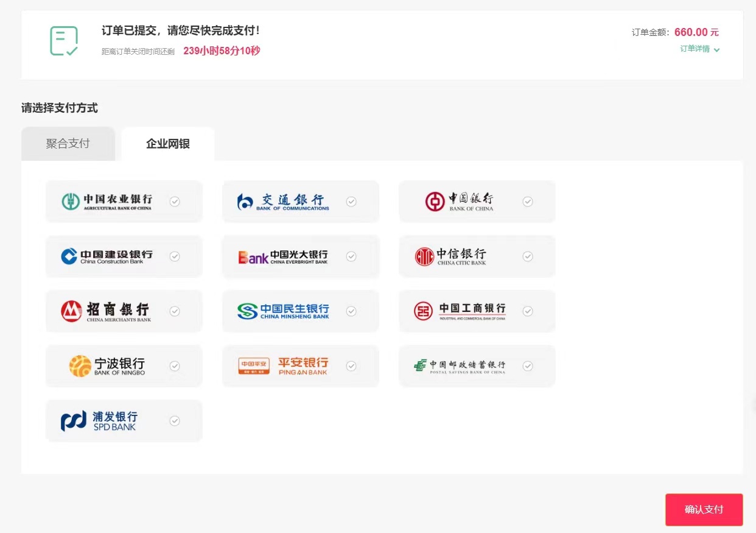Click the China CITIC Bank logo
Image resolution: width=756 pixels, height=533 pixels.
coord(450,256)
